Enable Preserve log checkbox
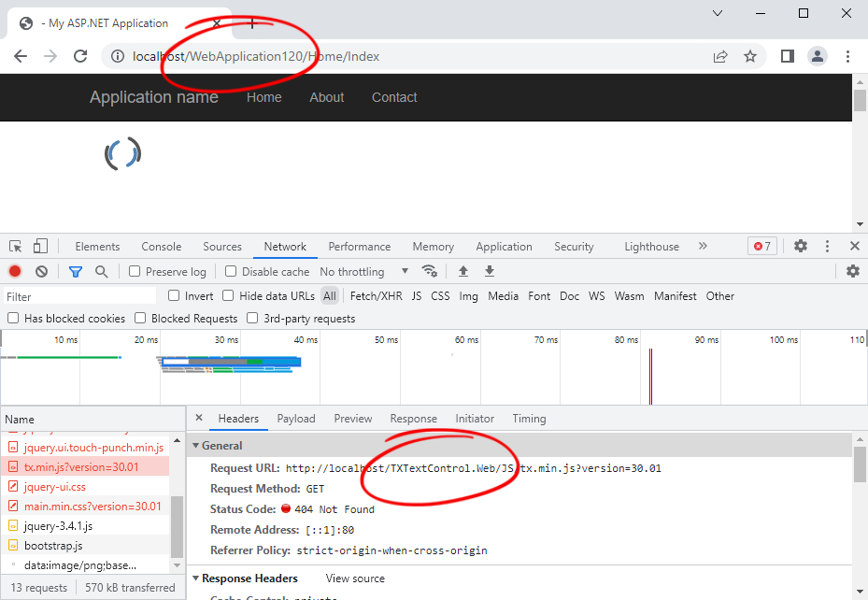 point(135,271)
